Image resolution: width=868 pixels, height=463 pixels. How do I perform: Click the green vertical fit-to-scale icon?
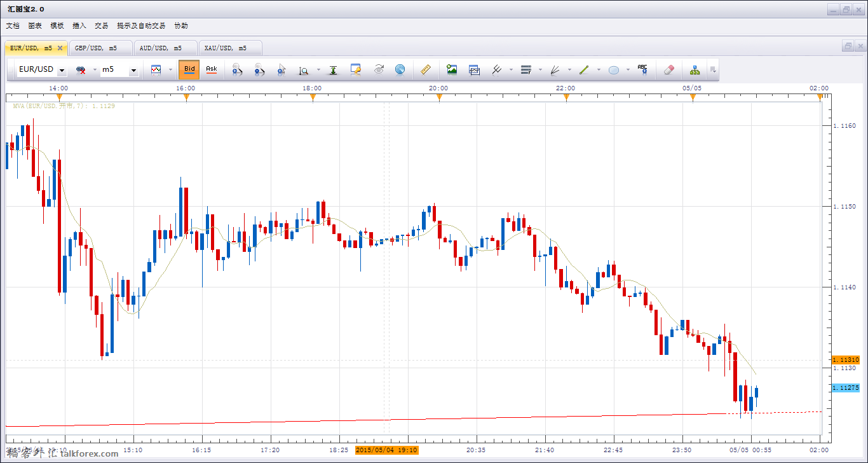click(x=333, y=69)
